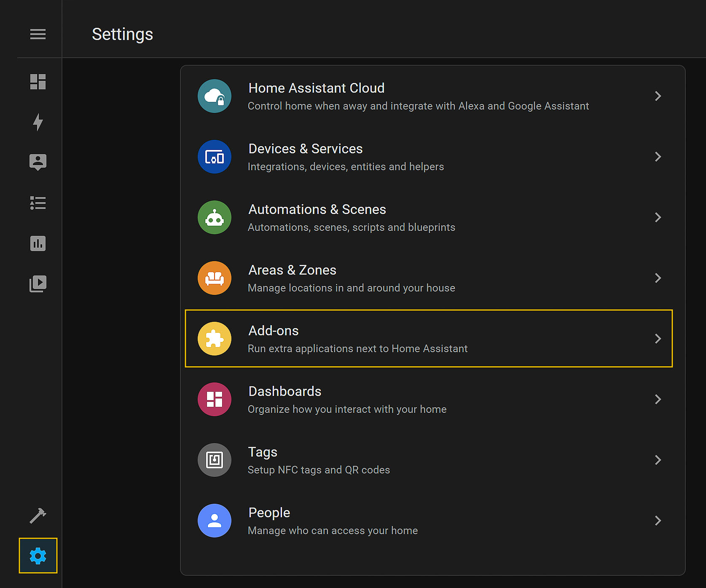Open the Energy lightning bolt icon
This screenshot has height=588, width=706.
click(38, 122)
